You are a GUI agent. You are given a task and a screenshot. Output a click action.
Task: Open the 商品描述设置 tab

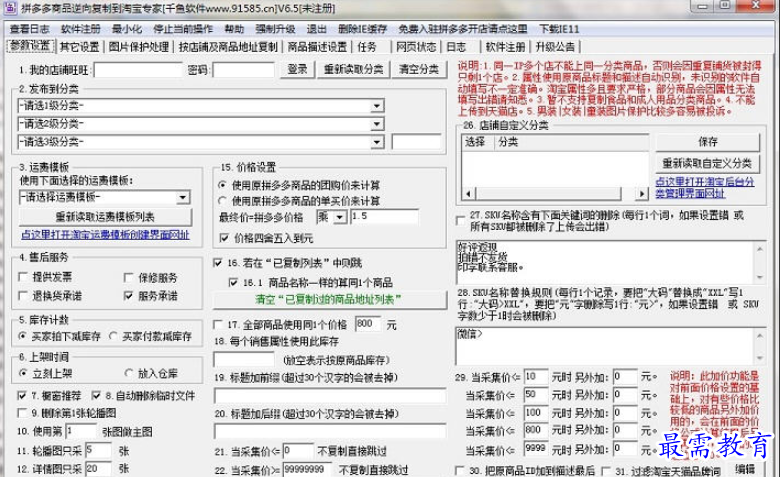click(x=317, y=47)
